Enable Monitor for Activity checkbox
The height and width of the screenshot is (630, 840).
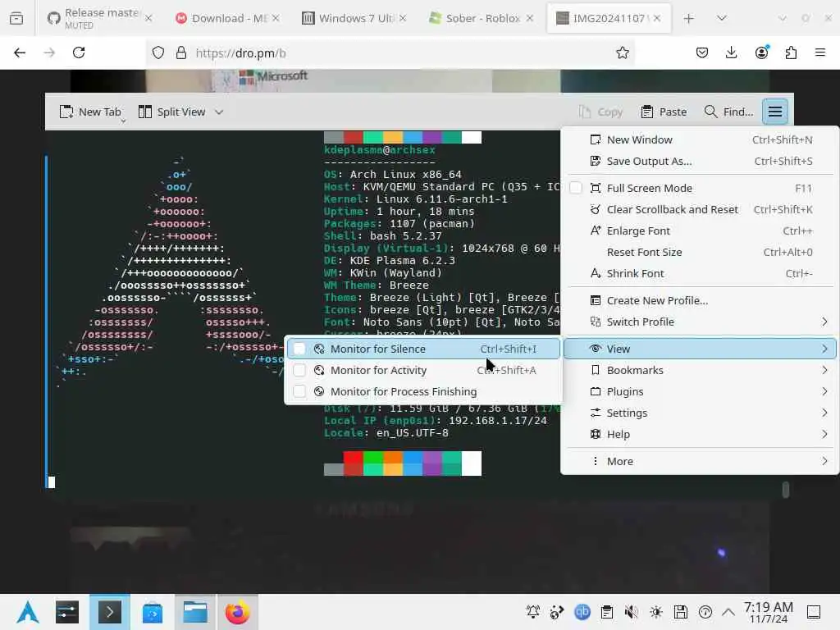point(299,370)
